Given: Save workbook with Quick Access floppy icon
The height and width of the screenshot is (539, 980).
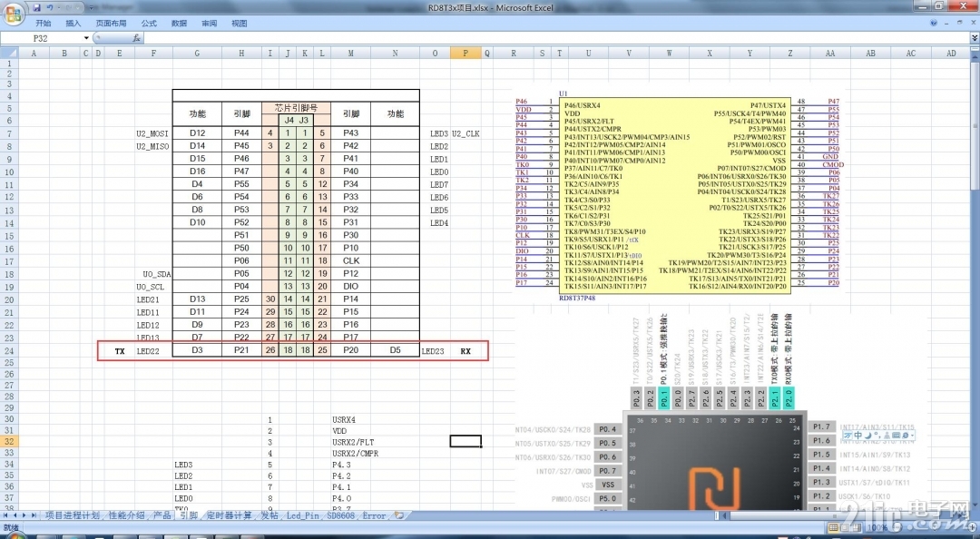Looking at the screenshot, I should 37,7.
